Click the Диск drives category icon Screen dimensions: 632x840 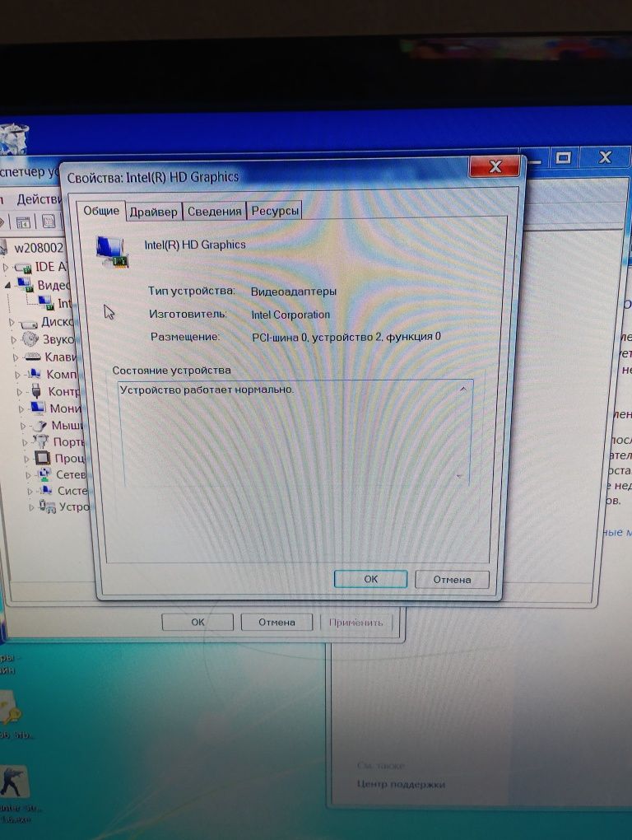pyautogui.click(x=28, y=323)
